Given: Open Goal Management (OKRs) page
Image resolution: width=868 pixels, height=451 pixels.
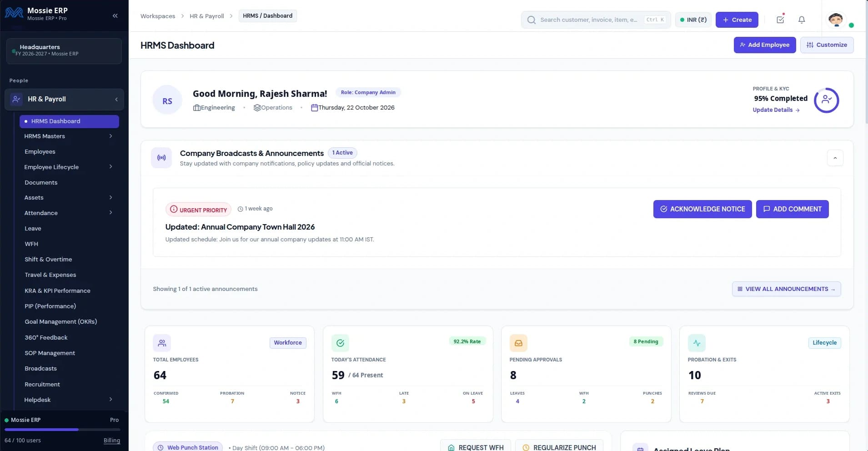Looking at the screenshot, I should tap(60, 321).
